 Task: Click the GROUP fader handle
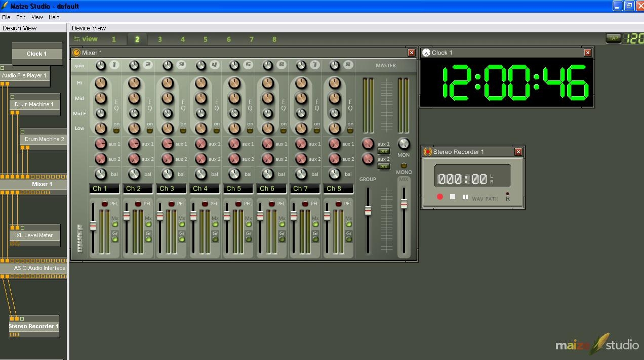(368, 210)
